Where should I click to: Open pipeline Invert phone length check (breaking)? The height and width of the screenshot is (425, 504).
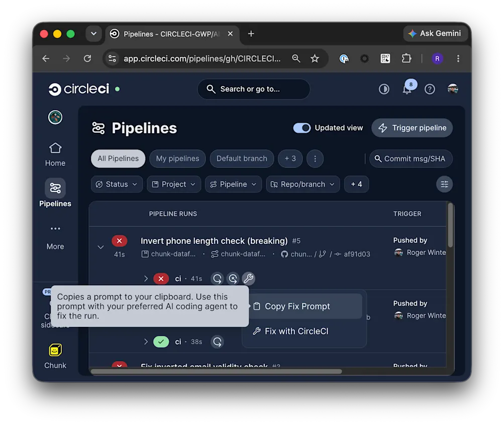(214, 241)
